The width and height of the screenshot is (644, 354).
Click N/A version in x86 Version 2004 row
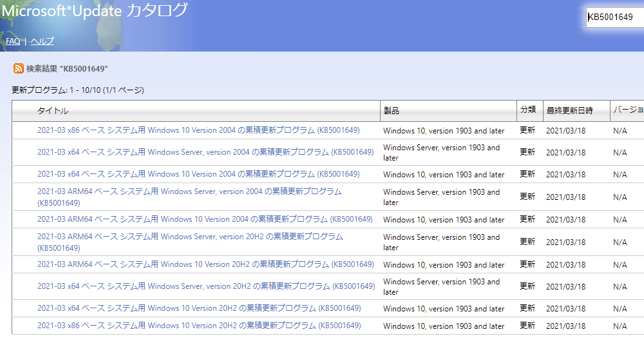pos(620,131)
